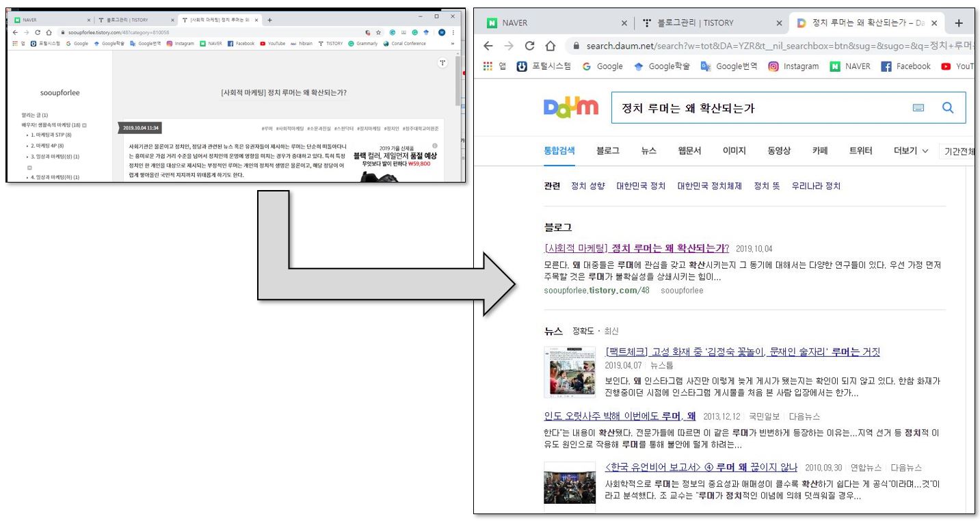Open related search 대한민국 정치체제

click(x=709, y=186)
